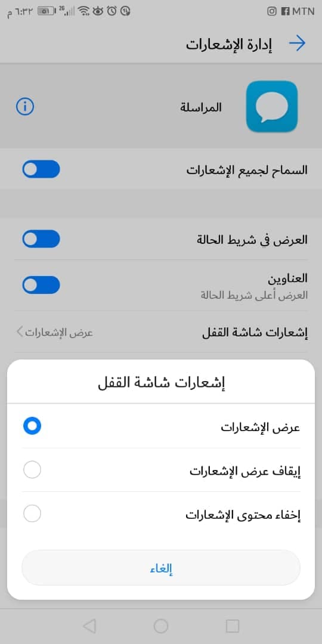Toggle السماح لجميع الإشعارات switch
This screenshot has height=644, width=322.
point(41,169)
